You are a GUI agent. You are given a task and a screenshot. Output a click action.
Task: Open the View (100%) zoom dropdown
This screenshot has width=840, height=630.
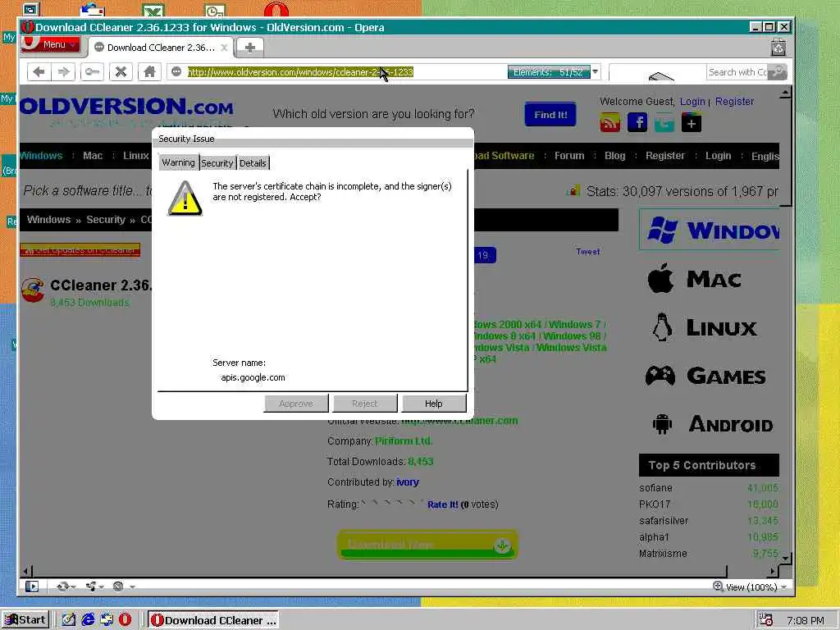pyautogui.click(x=756, y=587)
